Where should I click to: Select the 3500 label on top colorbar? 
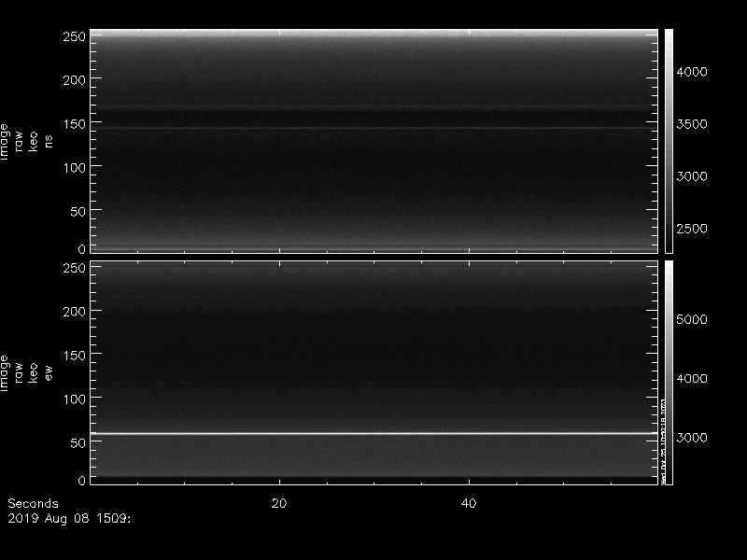pos(692,124)
